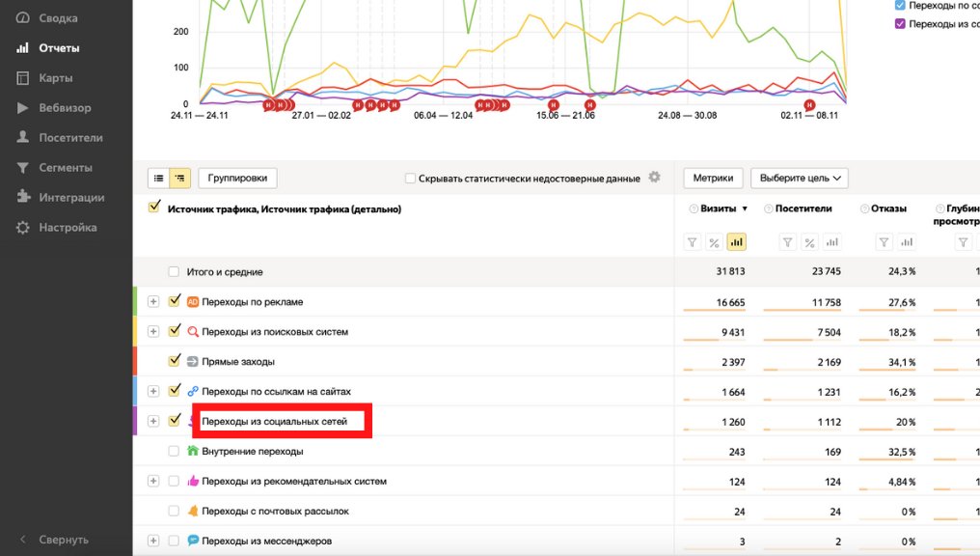This screenshot has width=980, height=556.
Task: Enable the Внутренние переходы checkbox
Action: coord(174,451)
